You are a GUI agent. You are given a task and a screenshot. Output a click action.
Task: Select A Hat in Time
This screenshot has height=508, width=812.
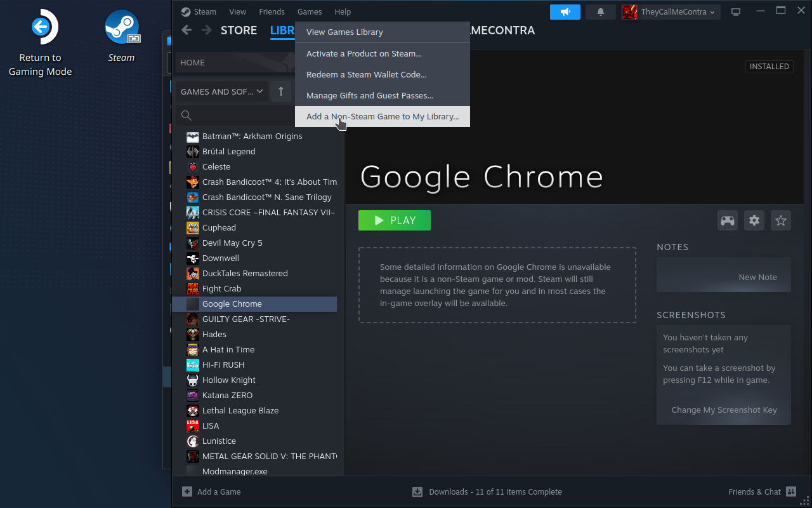pyautogui.click(x=254, y=349)
